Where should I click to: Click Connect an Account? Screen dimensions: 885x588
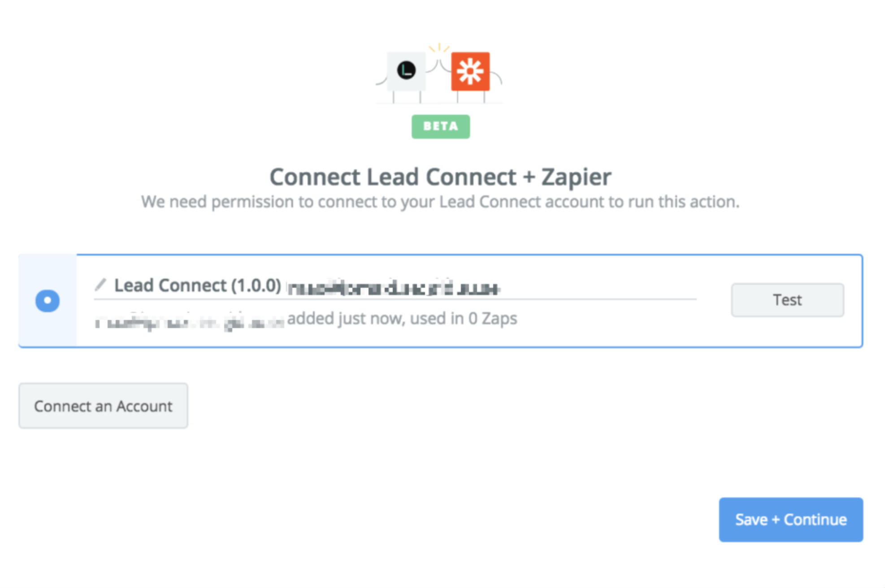(103, 406)
